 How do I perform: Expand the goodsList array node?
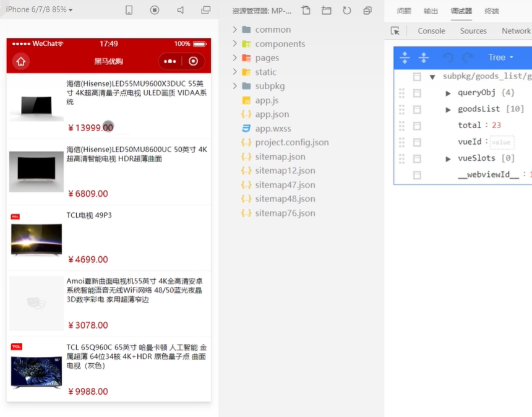(448, 110)
